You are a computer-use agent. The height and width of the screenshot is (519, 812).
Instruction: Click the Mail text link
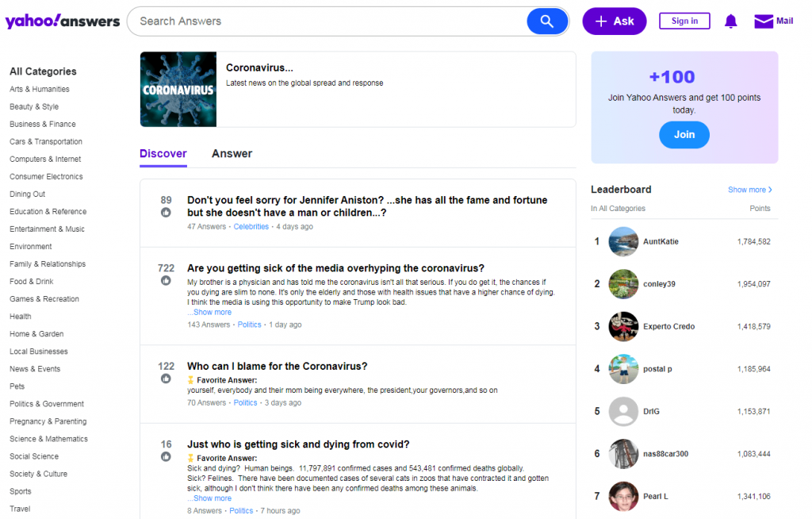tap(784, 21)
